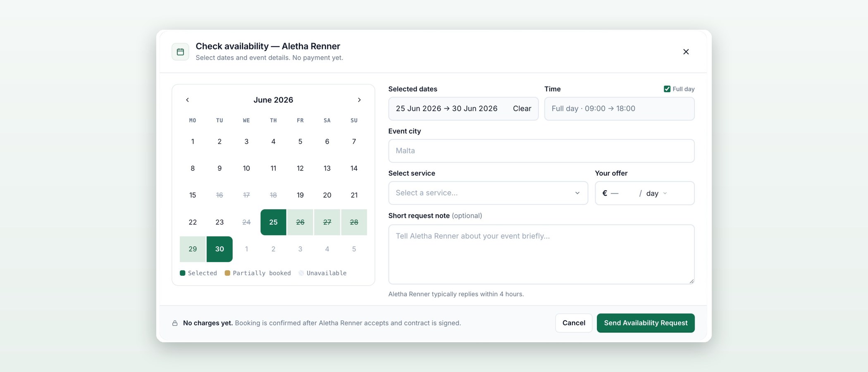Click the Partially booked legend swatch
The image size is (868, 372).
point(227,273)
